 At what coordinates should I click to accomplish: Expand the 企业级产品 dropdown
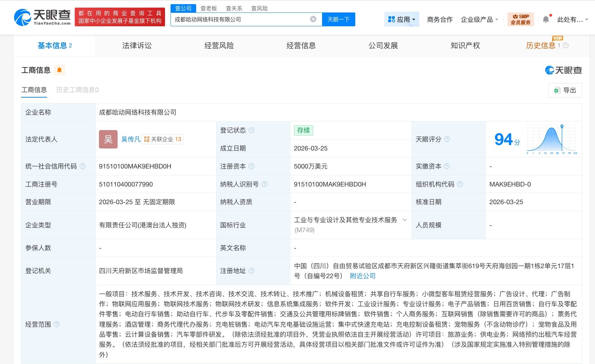(x=479, y=19)
